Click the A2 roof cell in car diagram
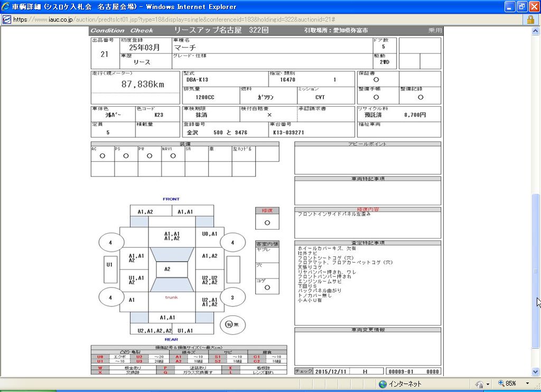 click(x=167, y=269)
